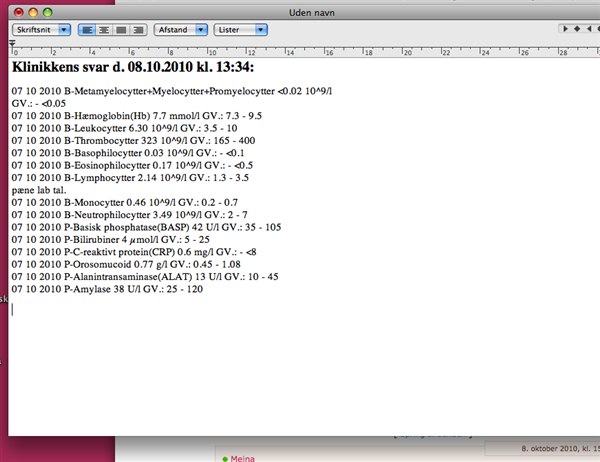Select center text alignment
The width and height of the screenshot is (600, 462).
[x=104, y=30]
